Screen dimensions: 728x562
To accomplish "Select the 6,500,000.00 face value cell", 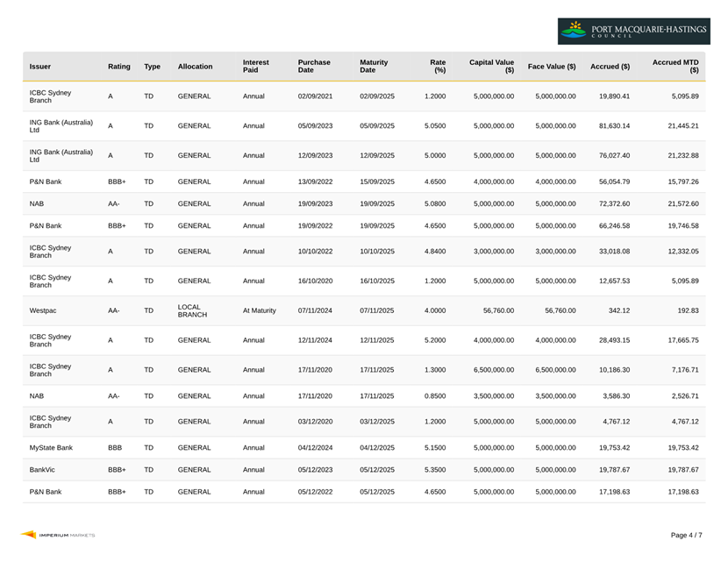I will pos(555,370).
